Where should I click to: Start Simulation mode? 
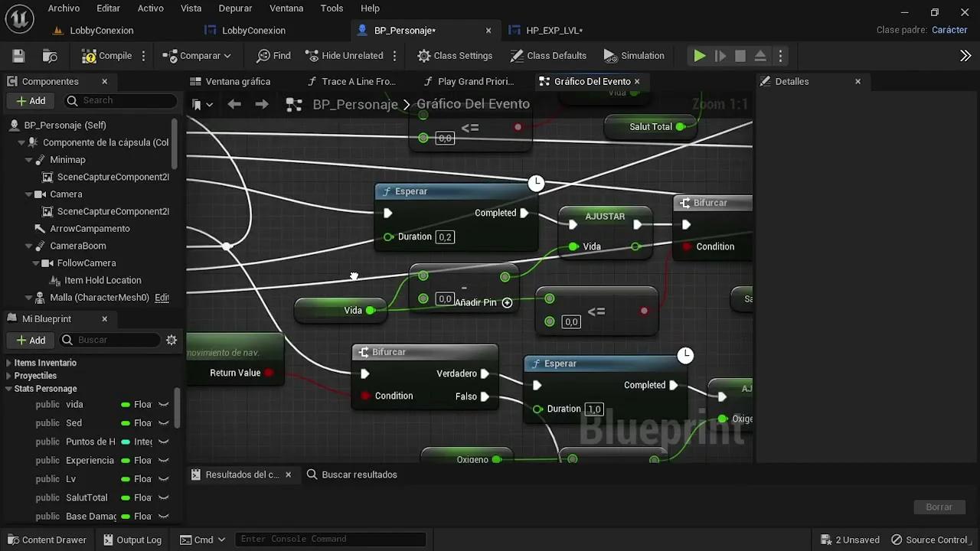tap(634, 56)
